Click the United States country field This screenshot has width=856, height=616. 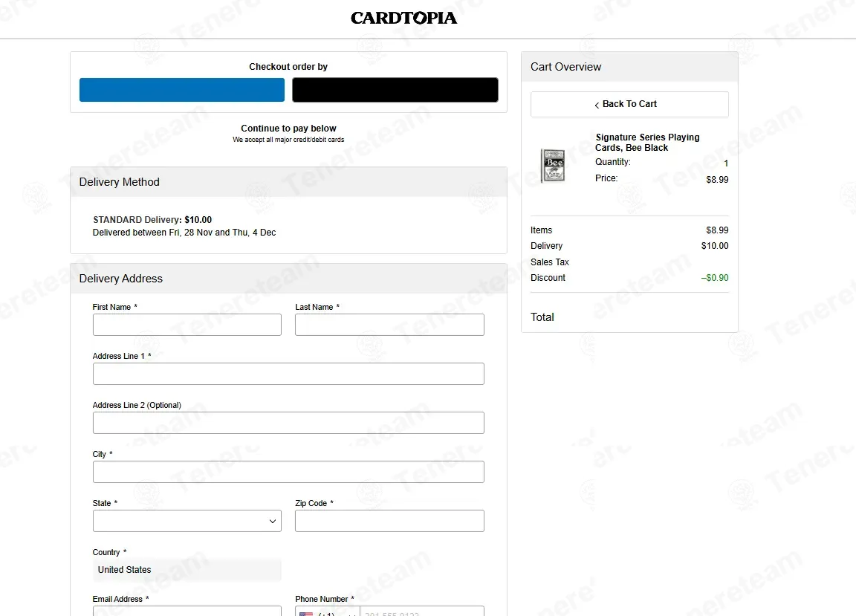tap(187, 570)
